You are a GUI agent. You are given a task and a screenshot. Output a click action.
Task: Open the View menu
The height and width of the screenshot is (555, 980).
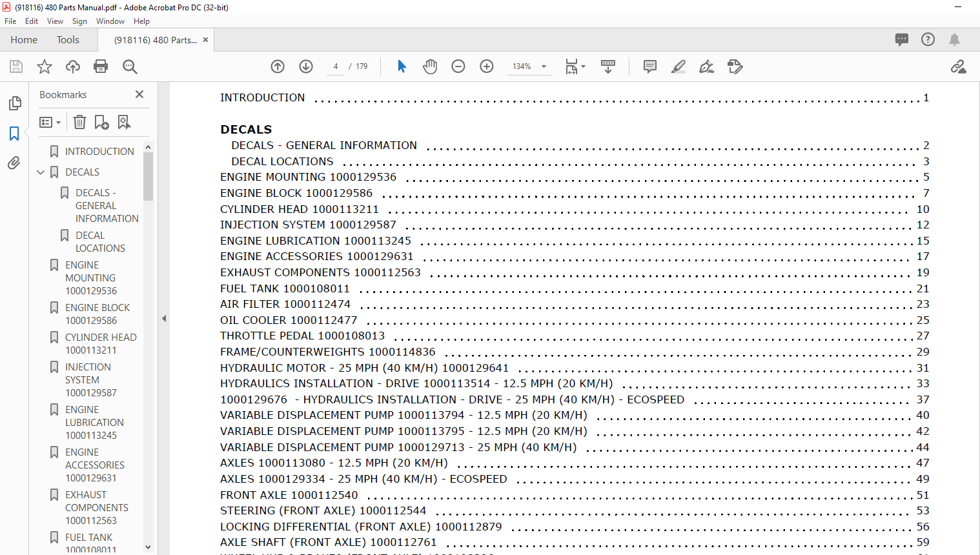56,21
